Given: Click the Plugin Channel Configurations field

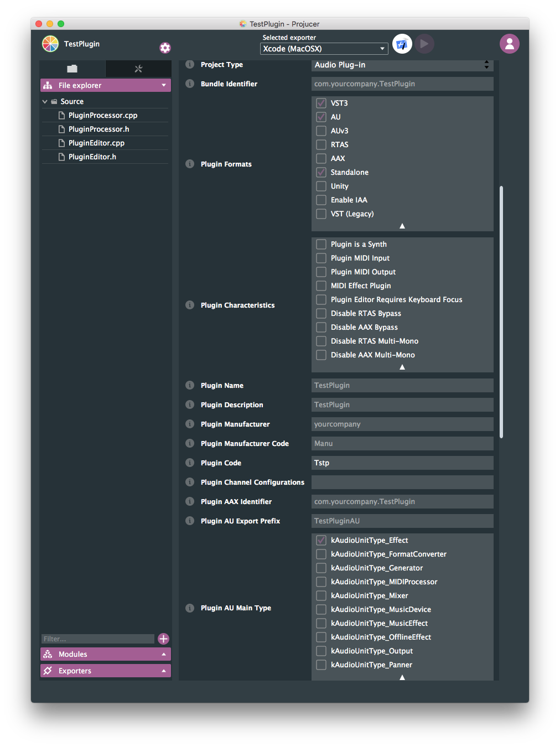Looking at the screenshot, I should click(x=402, y=482).
